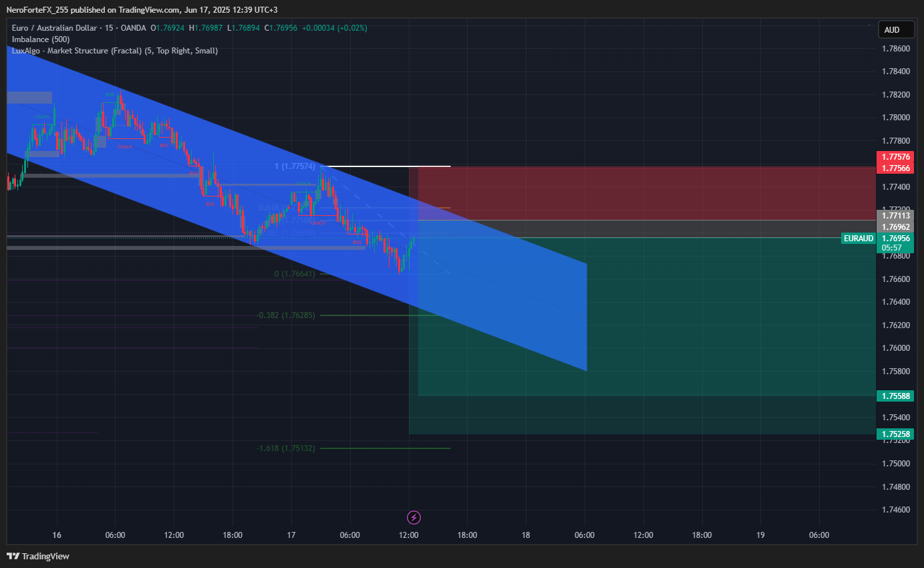
Task: Select the Fib label -1.618 (1.75132)
Action: (287, 448)
